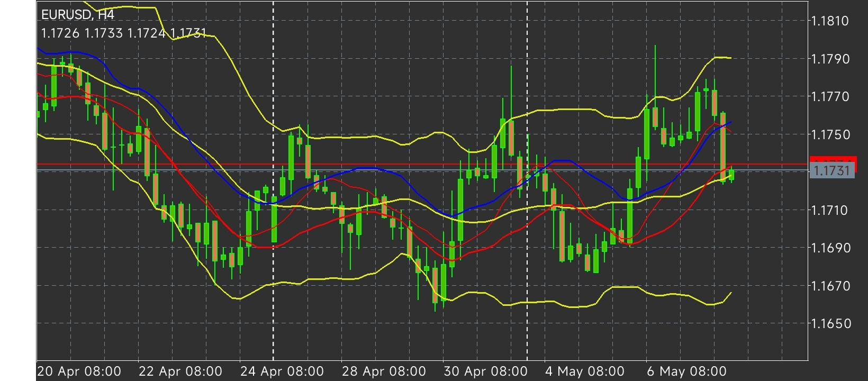Tap the EURUSD, H4 symbol label
The width and height of the screenshot is (868, 381).
pos(78,15)
